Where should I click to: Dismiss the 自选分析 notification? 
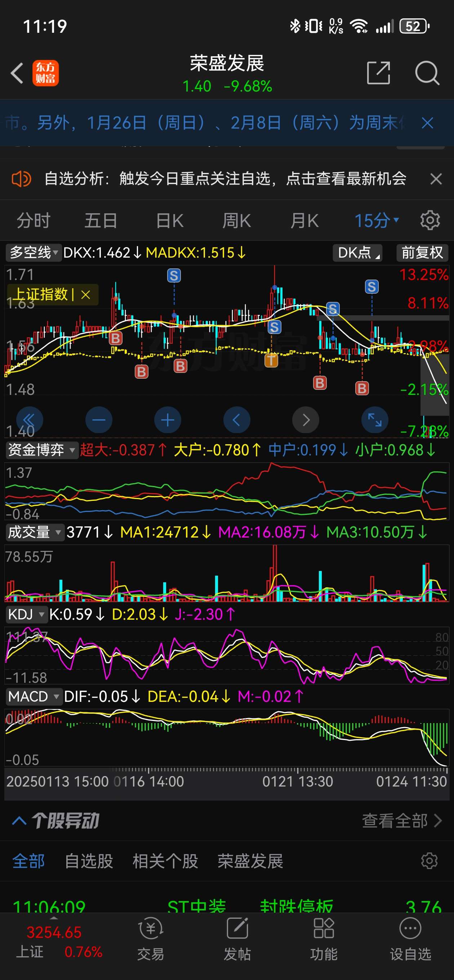tap(436, 179)
